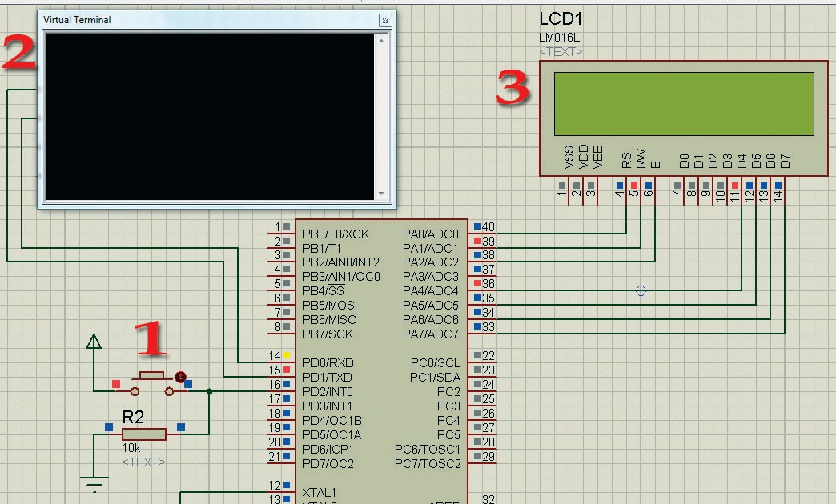Viewport: 836px width, 504px height.
Task: Click the PB0/T0/XCK pin label
Action: (336, 234)
